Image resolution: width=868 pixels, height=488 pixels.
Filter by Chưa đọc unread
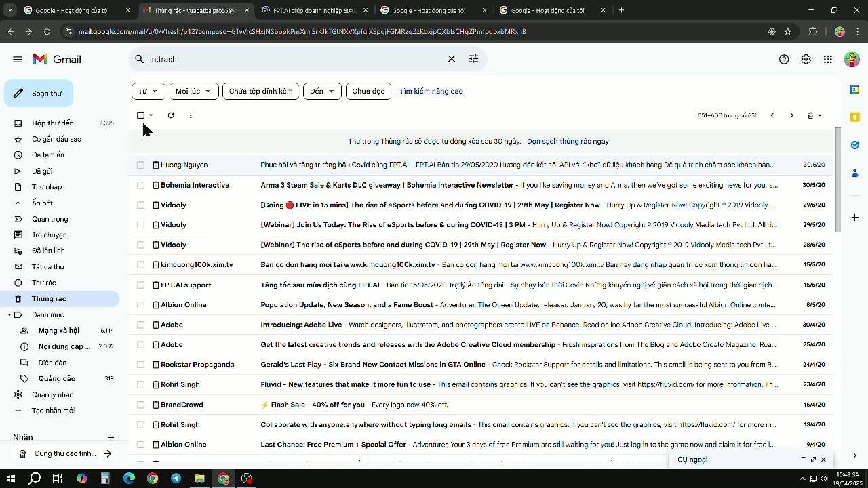click(368, 91)
